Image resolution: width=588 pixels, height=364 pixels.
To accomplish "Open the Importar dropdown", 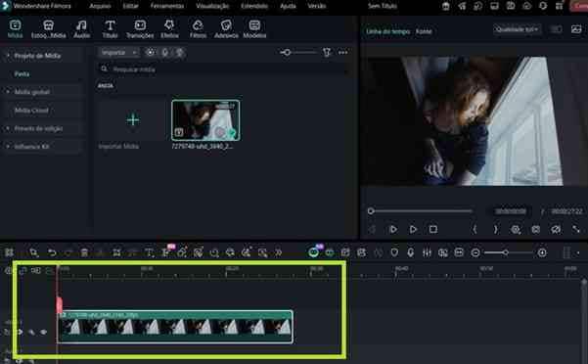I will [x=119, y=53].
